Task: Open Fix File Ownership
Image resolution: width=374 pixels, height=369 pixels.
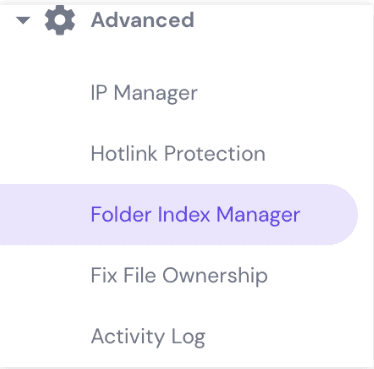Action: (x=179, y=275)
